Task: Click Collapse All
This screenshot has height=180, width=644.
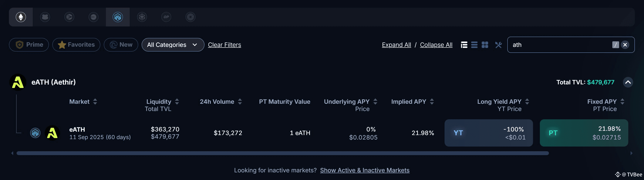Action: [436, 45]
